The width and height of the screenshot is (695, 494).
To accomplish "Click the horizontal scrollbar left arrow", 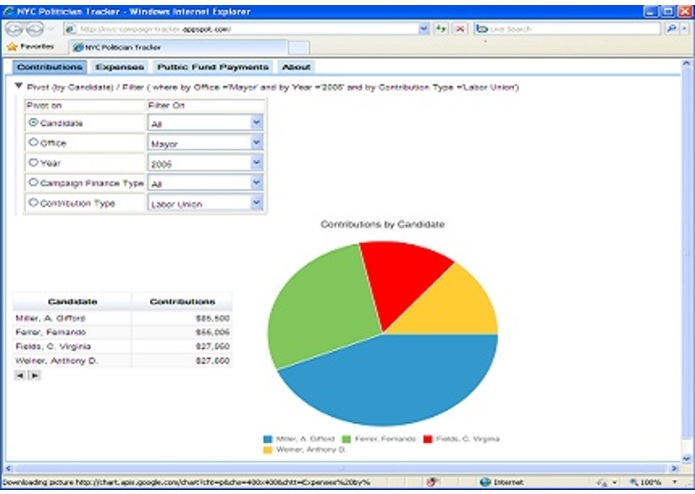I will pos(8,468).
